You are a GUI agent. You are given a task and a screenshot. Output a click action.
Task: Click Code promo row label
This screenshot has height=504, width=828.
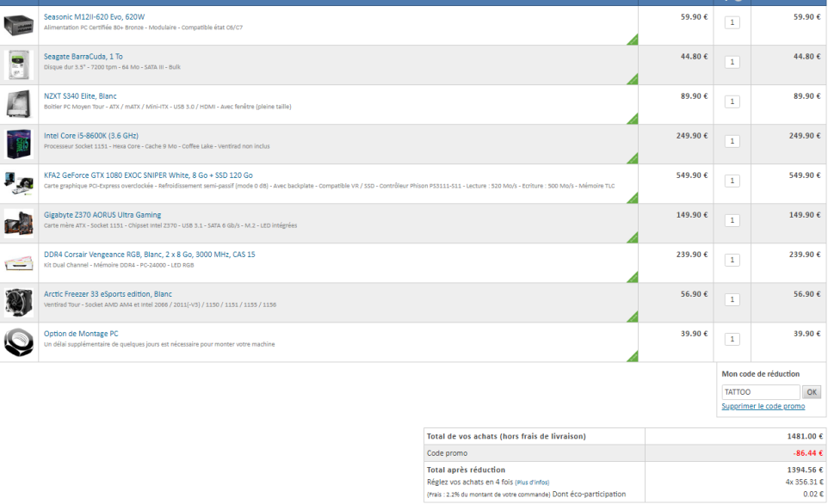pyautogui.click(x=447, y=453)
